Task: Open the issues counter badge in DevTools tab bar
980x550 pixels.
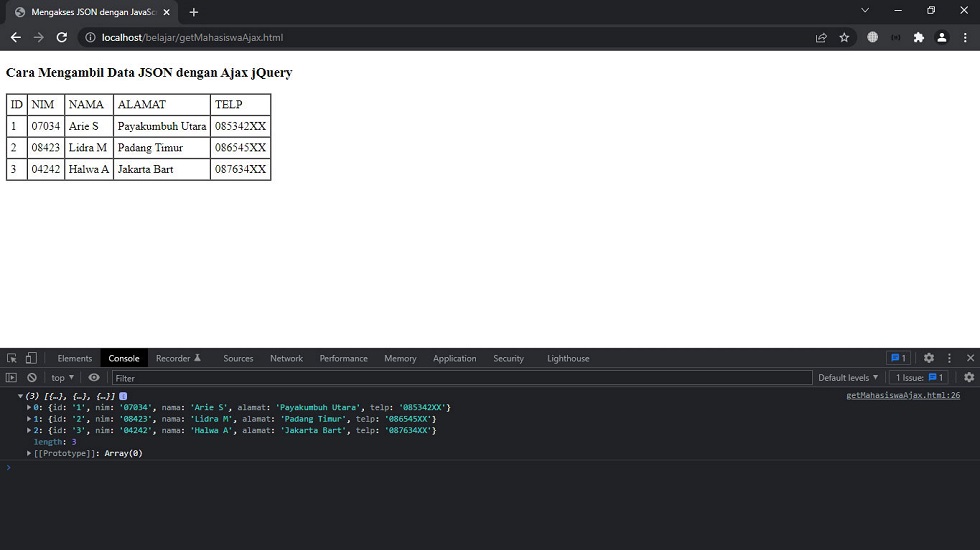Action: coord(898,358)
